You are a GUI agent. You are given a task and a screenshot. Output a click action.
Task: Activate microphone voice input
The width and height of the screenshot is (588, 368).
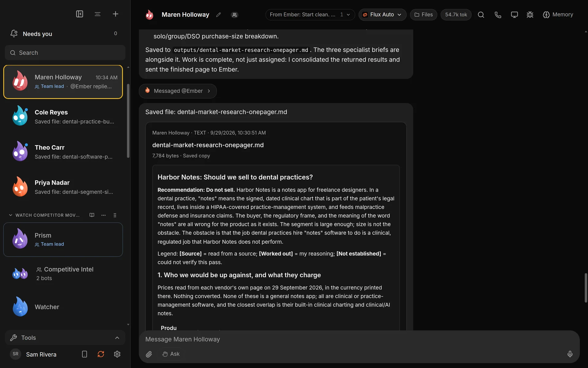[570, 354]
